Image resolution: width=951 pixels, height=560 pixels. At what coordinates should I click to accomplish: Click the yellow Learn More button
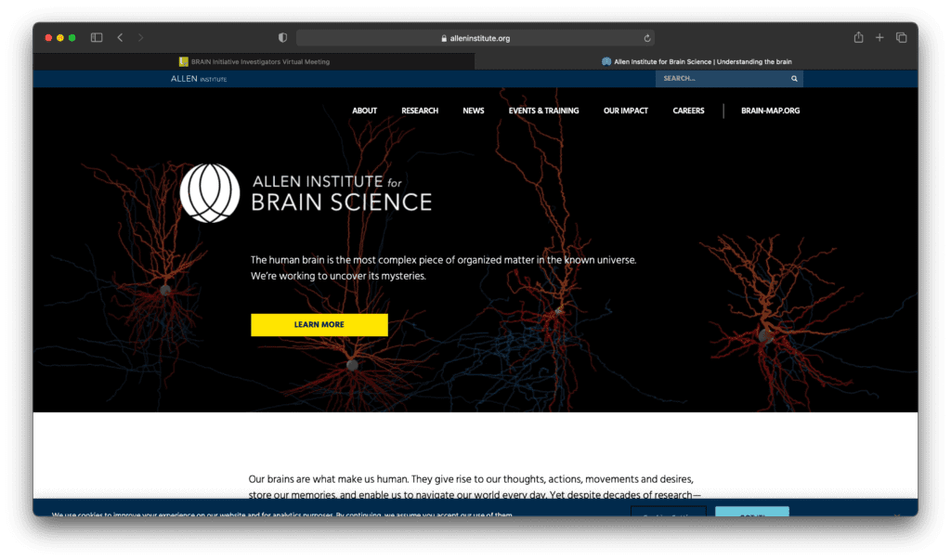(319, 325)
